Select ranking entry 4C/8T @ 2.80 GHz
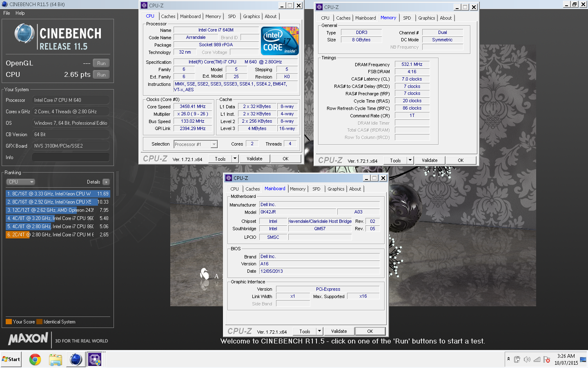The width and height of the screenshot is (588, 368). (58, 227)
